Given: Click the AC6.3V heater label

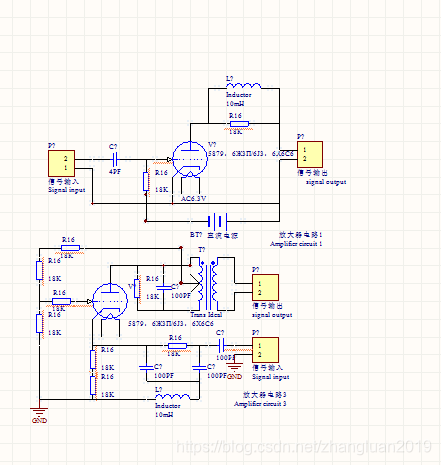Looking at the screenshot, I should click(194, 199).
